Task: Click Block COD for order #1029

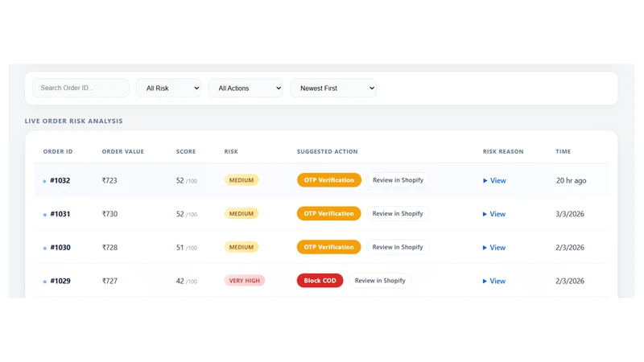Action: (320, 281)
